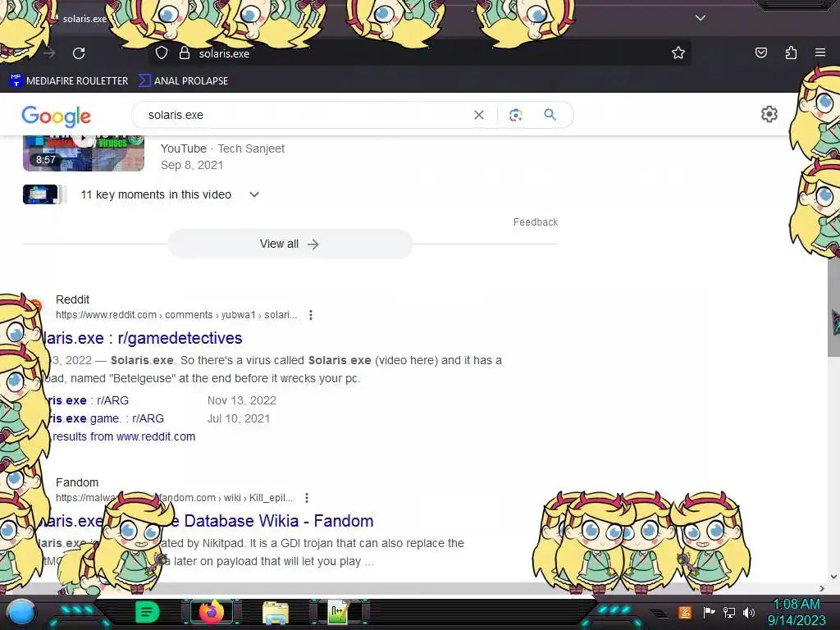Expand the 11 key moments chevron
This screenshot has width=840, height=630.
[254, 194]
